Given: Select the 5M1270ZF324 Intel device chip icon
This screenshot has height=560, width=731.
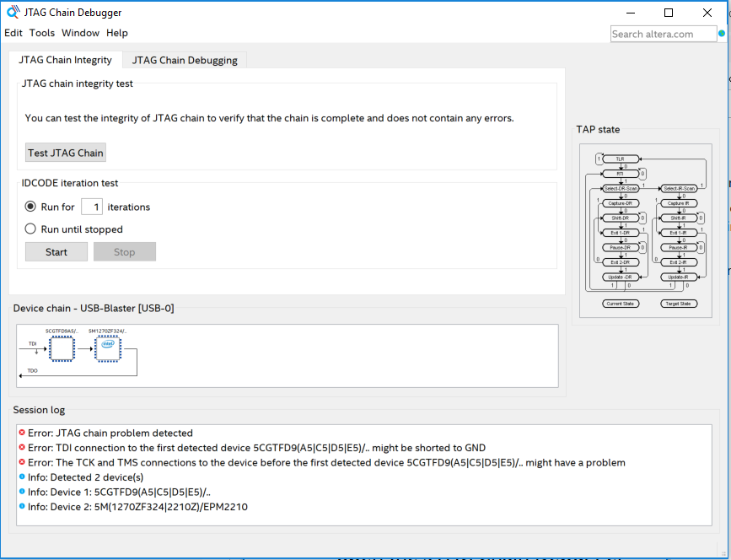Looking at the screenshot, I should [x=108, y=348].
